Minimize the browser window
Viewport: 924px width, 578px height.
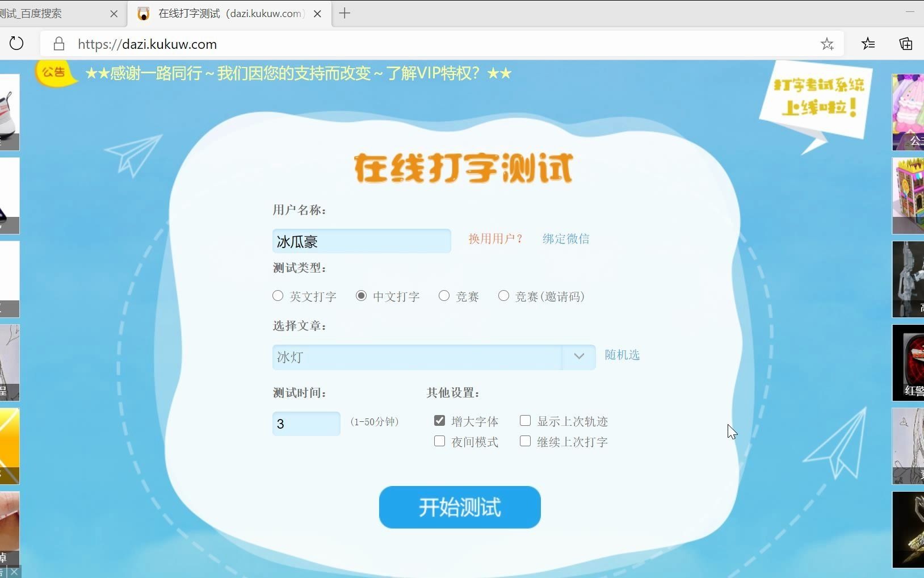(x=910, y=11)
